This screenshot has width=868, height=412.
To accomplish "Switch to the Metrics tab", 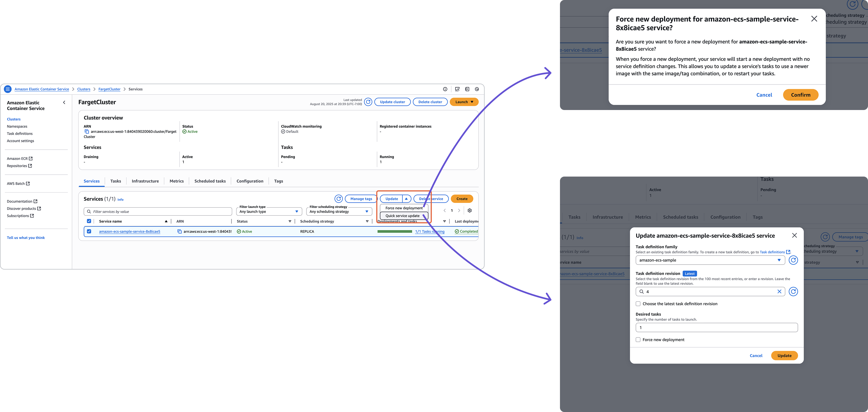I will pos(177,181).
